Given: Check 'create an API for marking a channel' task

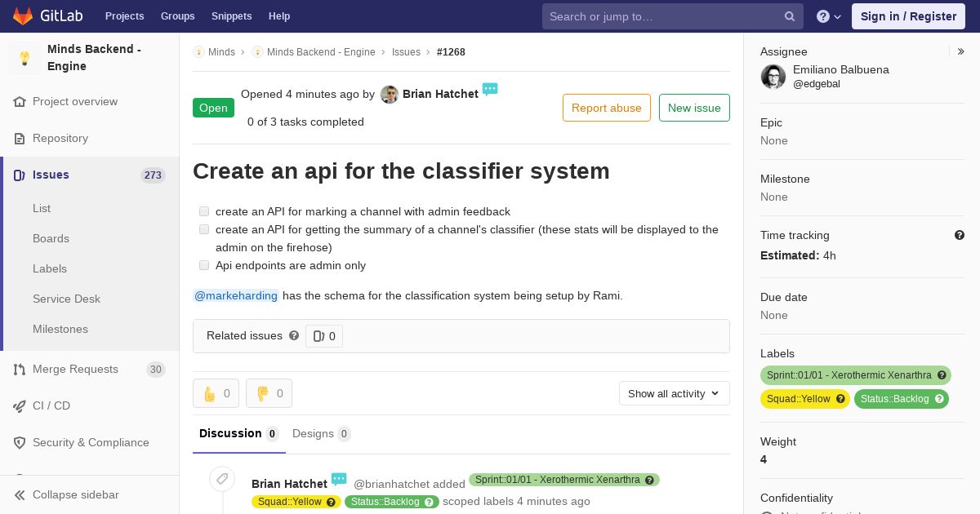Looking at the screenshot, I should pyautogui.click(x=204, y=211).
